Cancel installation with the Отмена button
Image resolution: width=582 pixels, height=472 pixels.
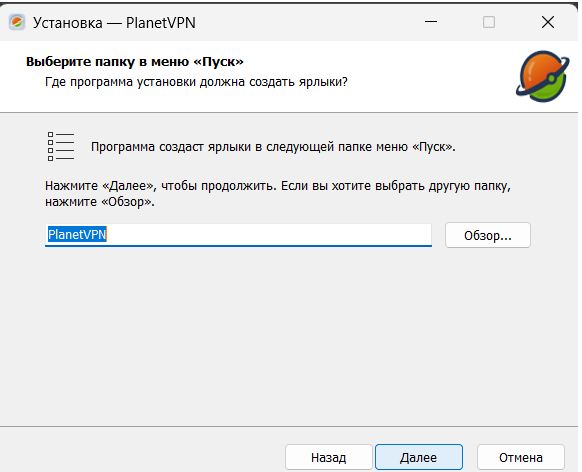point(520,457)
